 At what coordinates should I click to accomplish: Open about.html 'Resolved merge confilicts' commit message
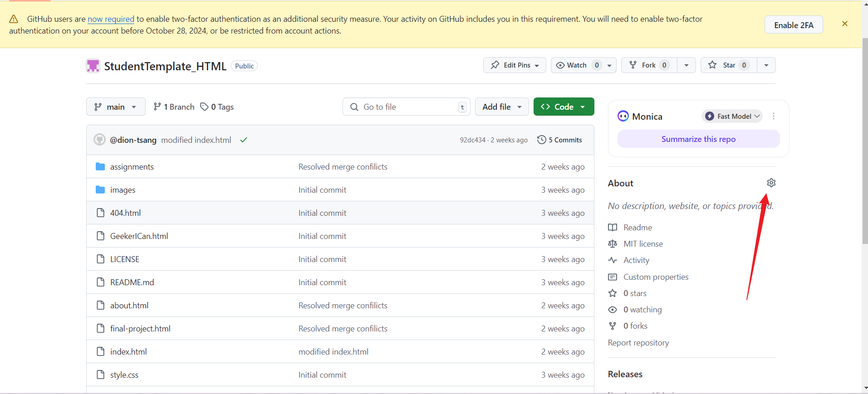(343, 306)
